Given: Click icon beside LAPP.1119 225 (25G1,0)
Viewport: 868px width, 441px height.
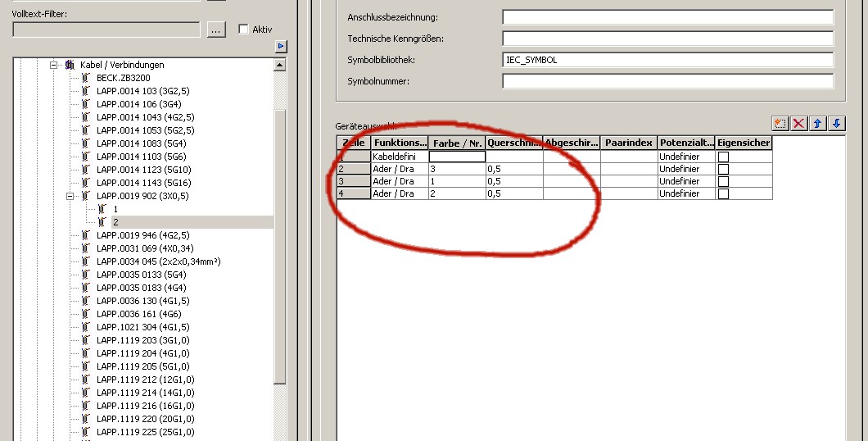Looking at the screenshot, I should click(86, 432).
